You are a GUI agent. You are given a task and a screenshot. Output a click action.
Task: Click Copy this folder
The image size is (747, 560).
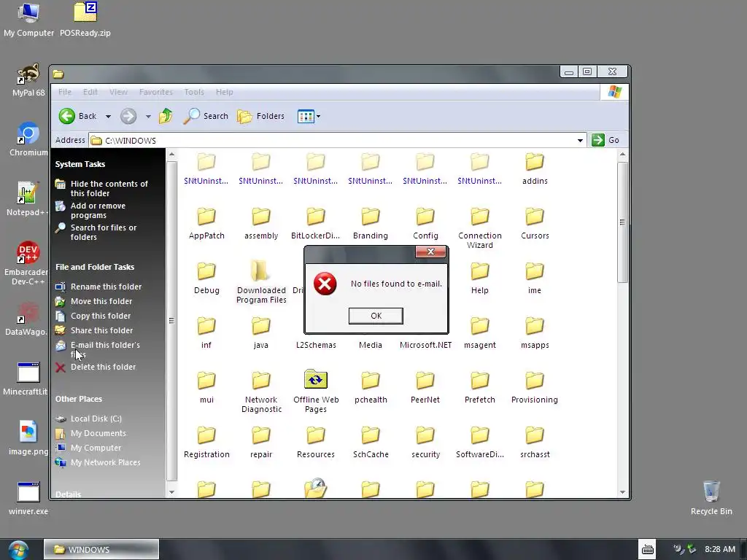(x=101, y=316)
